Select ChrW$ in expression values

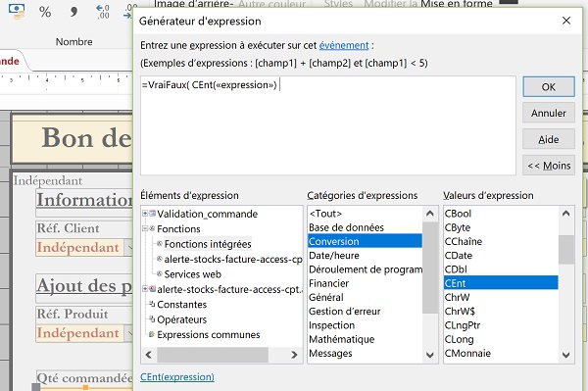pyautogui.click(x=501, y=312)
